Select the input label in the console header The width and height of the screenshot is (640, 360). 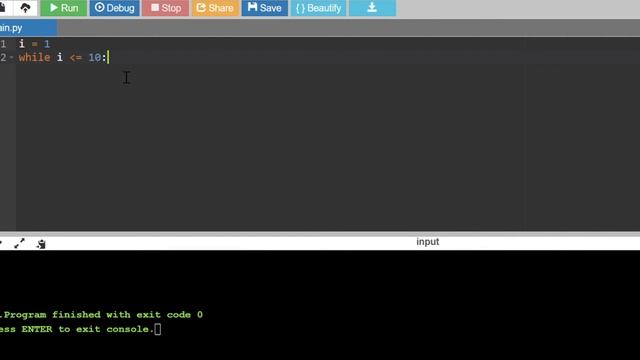(427, 242)
